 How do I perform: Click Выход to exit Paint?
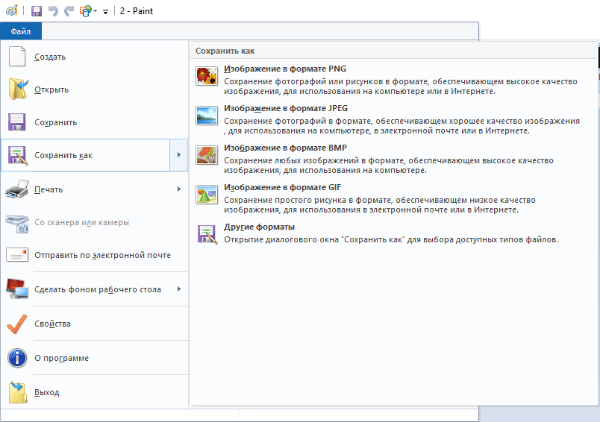pos(47,391)
